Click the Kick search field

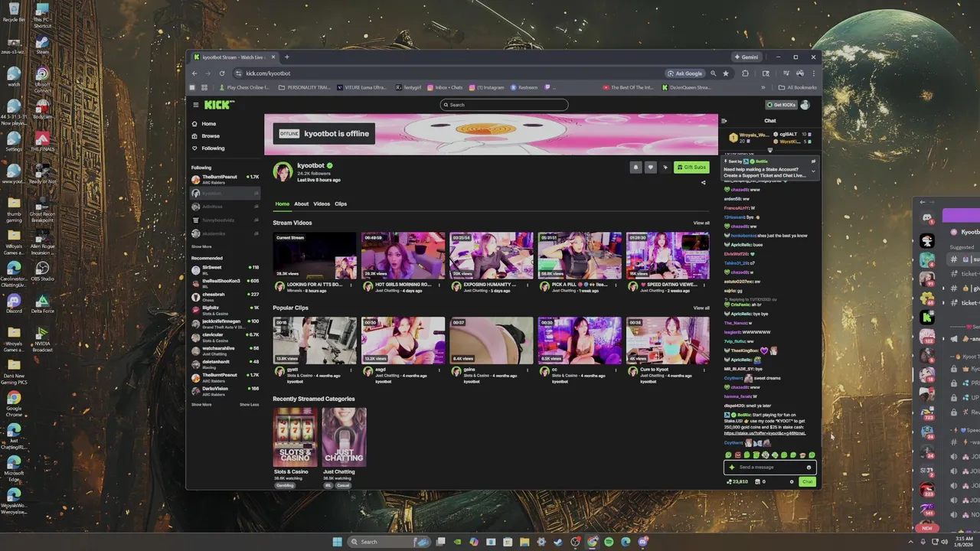pyautogui.click(x=504, y=105)
